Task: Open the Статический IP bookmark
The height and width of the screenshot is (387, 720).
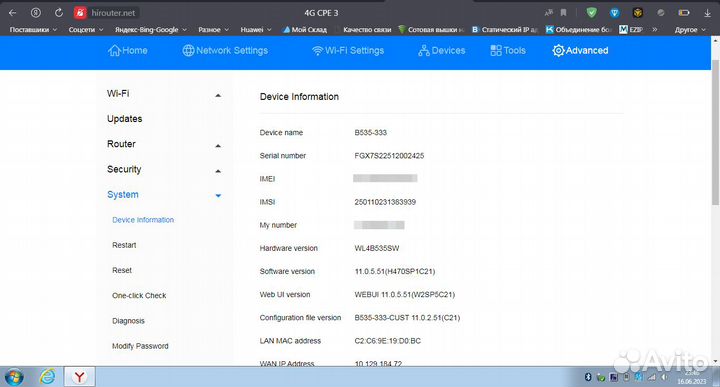Action: tap(505, 29)
